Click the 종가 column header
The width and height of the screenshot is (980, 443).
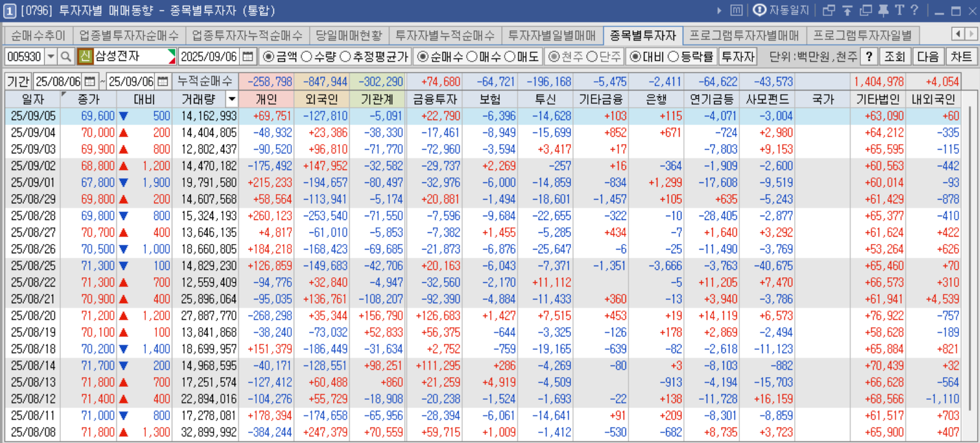(x=89, y=99)
